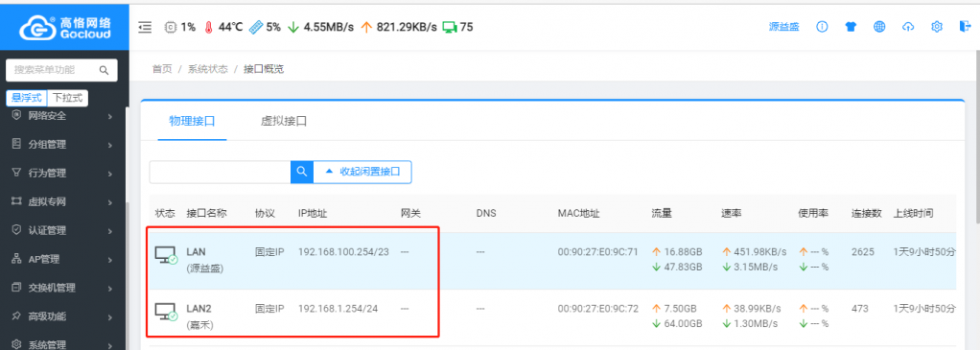Viewport: 980px width, 350px height.
Task: Click IP address 192.168.1.254/24
Action: (338, 309)
